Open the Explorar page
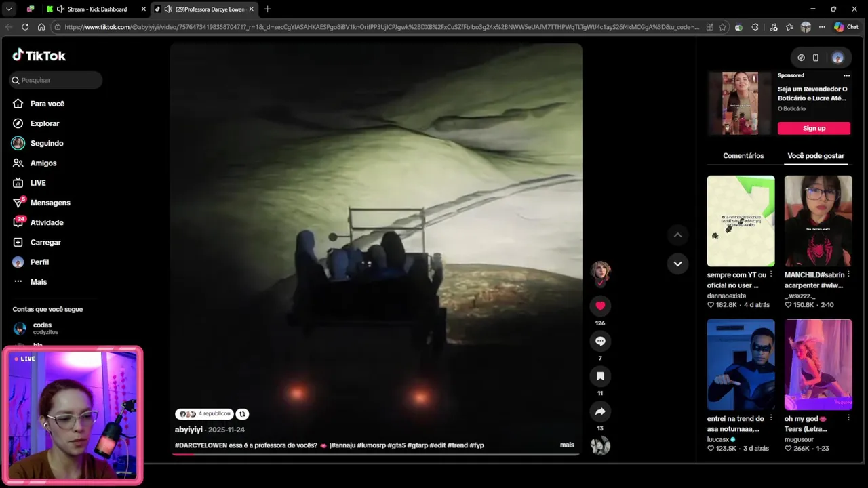The width and height of the screenshot is (868, 488). click(45, 123)
